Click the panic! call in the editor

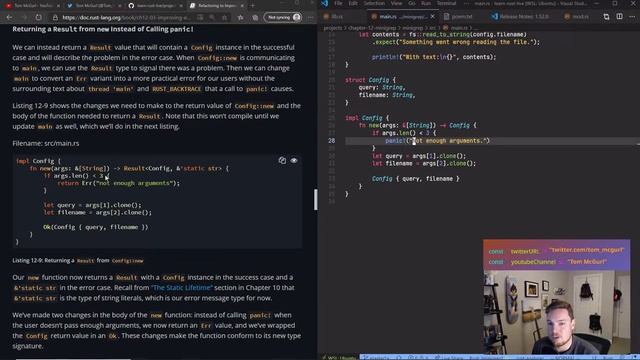395,141
